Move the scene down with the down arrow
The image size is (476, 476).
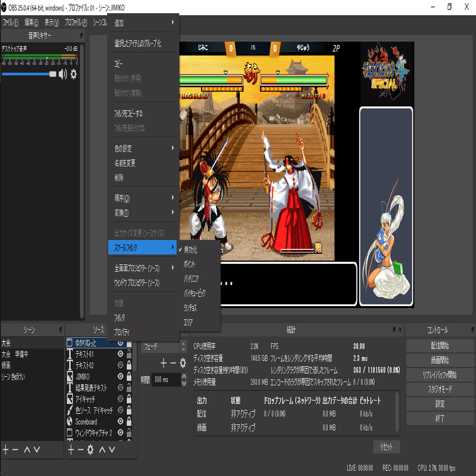37,450
